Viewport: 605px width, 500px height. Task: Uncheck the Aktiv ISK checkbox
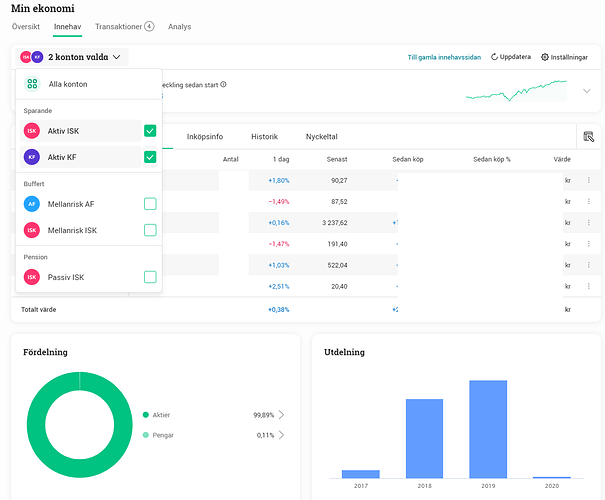(150, 131)
